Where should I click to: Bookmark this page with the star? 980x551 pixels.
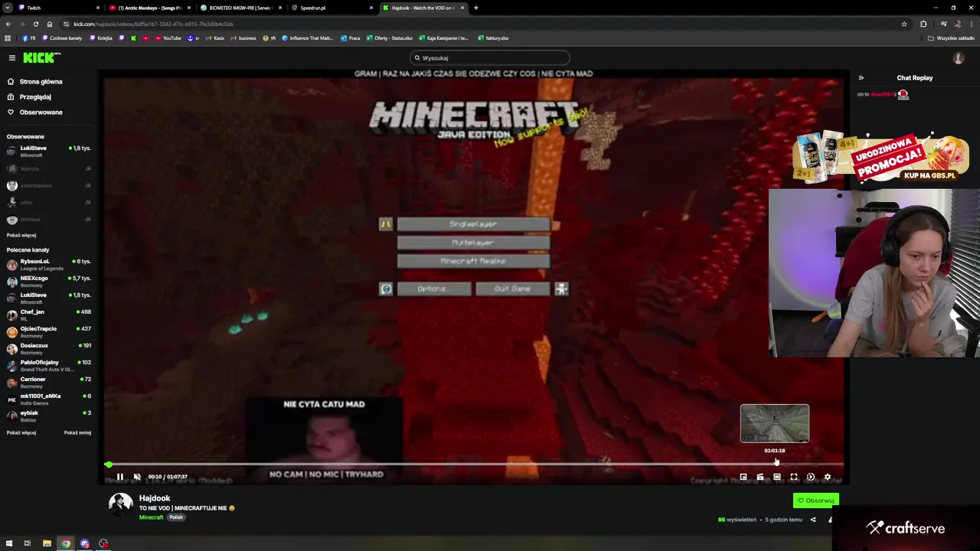point(904,24)
